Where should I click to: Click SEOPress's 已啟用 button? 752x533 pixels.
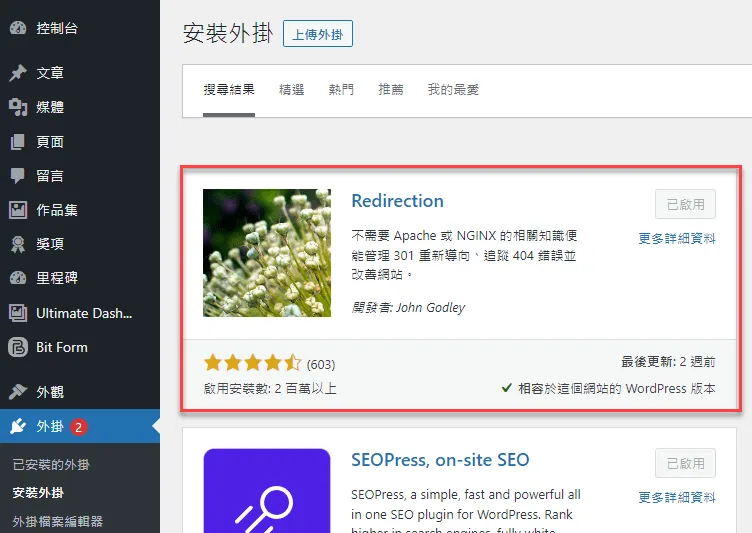(685, 463)
